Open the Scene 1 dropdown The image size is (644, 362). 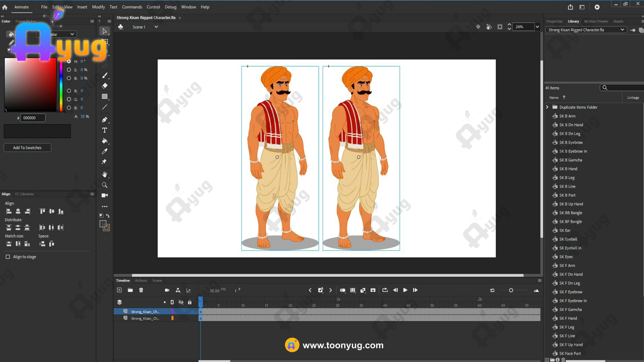[156, 27]
